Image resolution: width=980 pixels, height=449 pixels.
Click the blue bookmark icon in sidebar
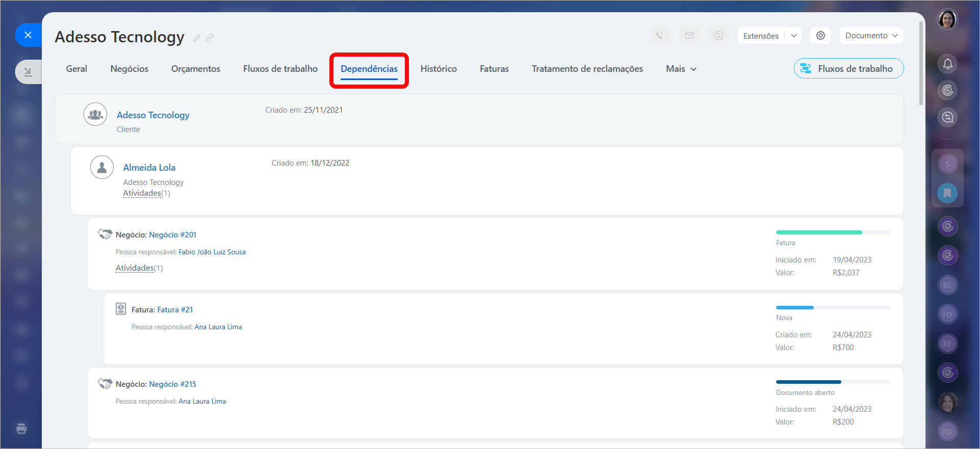pos(947,193)
